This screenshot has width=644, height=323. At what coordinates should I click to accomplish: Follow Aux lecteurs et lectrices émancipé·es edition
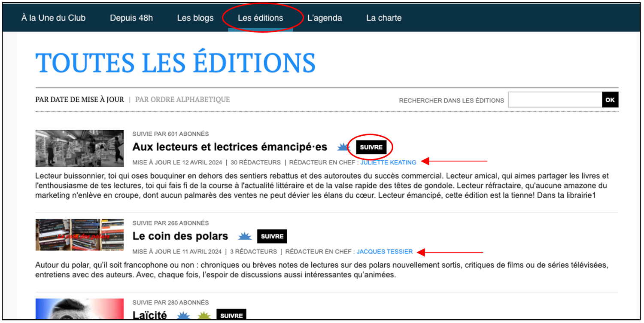coord(371,147)
